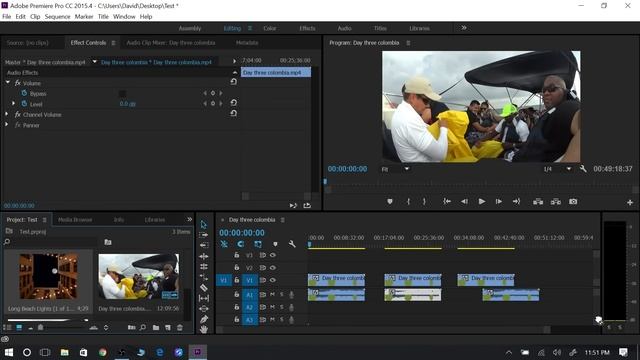Image resolution: width=640 pixels, height=360 pixels.
Task: Open the Audio Clip Mixer tab
Action: click(x=171, y=43)
